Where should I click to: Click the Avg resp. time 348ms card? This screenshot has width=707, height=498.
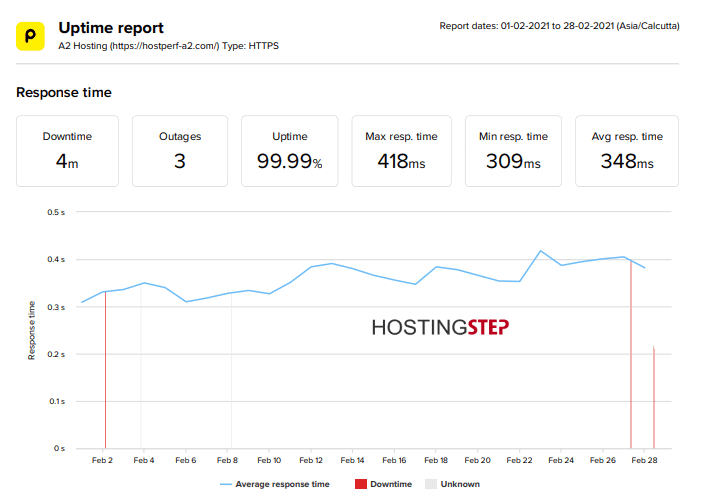coord(627,151)
